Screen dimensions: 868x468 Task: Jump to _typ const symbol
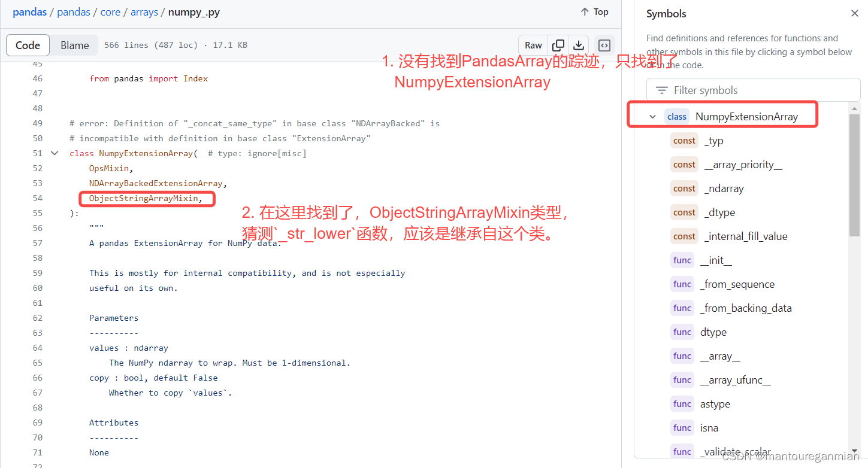[714, 141]
